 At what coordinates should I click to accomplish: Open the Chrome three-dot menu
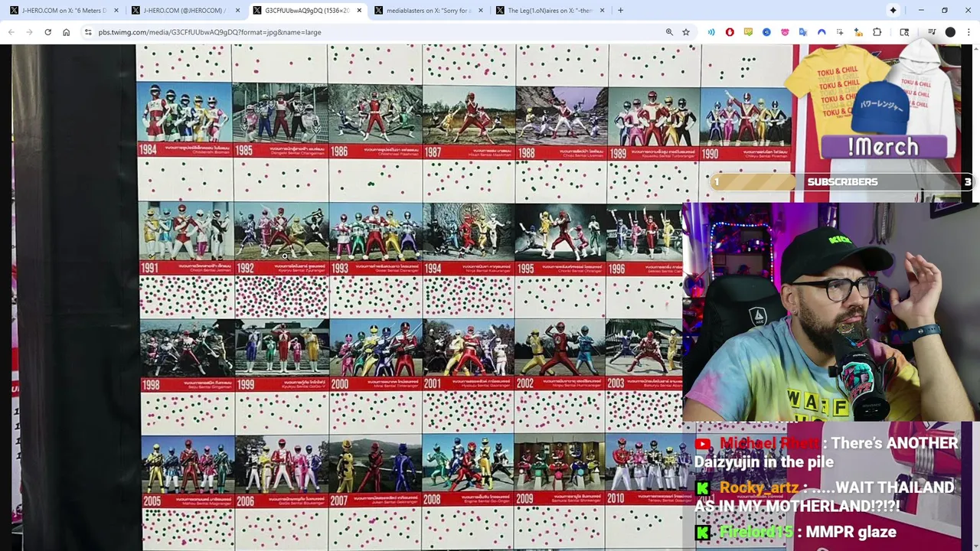969,32
